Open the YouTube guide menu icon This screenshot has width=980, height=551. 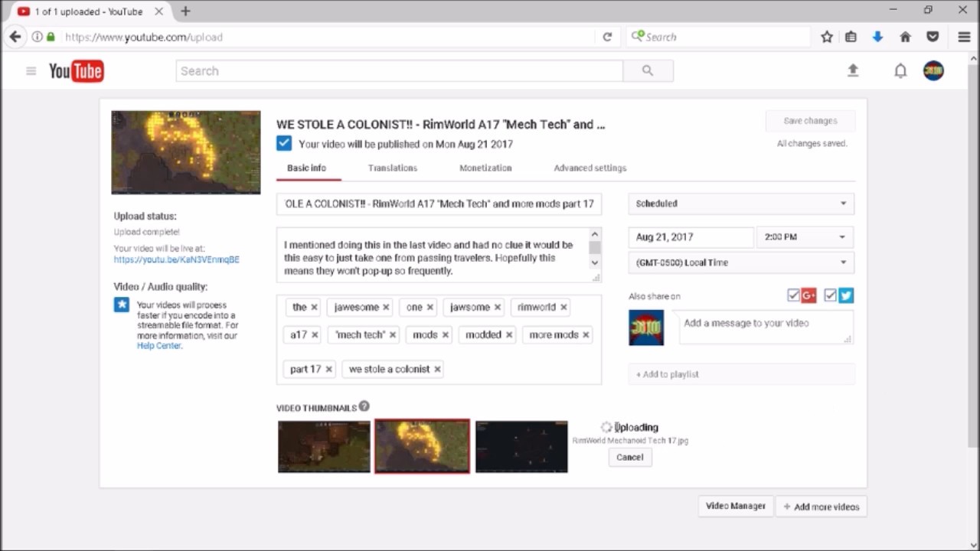[x=31, y=71]
